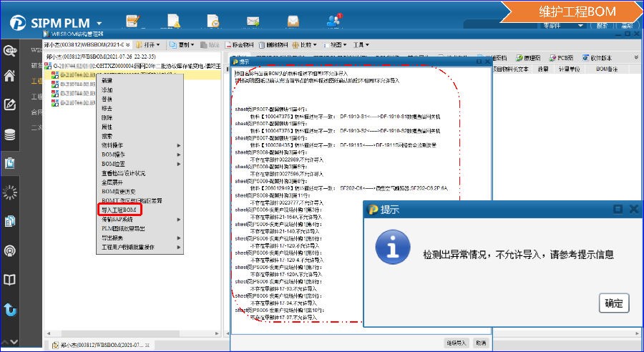Open the book icon in left sidebar
Viewport: 644px width, 352px height.
point(10,280)
